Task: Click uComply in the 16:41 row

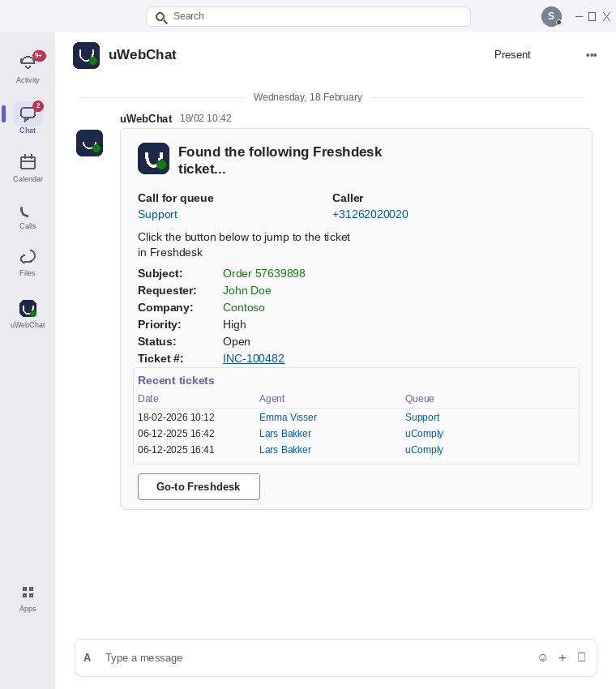Action: point(424,450)
